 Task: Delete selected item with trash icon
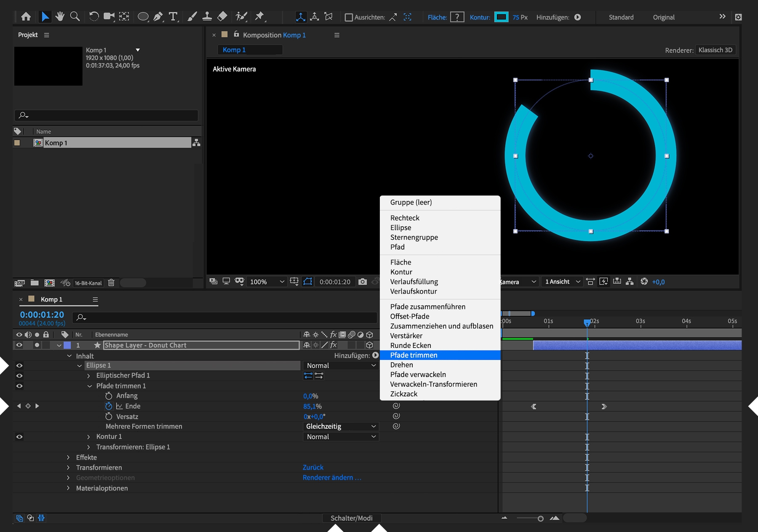point(111,283)
